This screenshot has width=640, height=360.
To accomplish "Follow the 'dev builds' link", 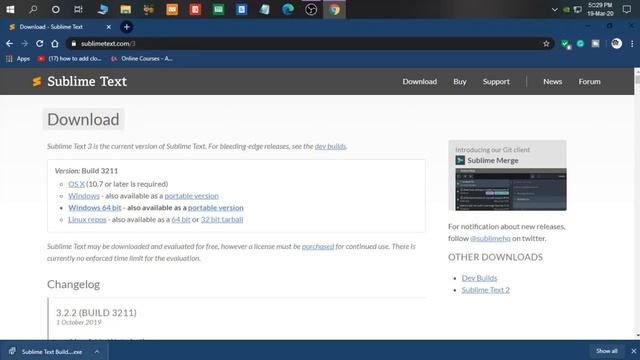I will [x=330, y=146].
